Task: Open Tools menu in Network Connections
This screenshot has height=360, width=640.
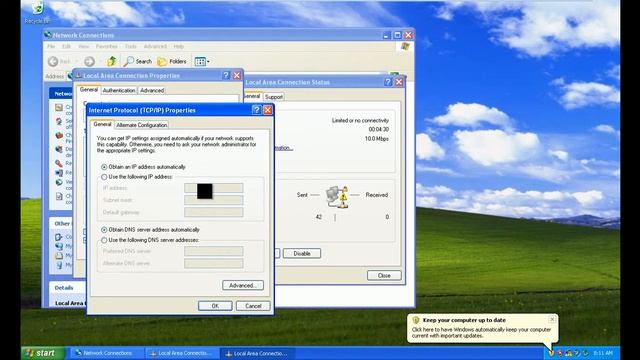Action: tap(131, 47)
